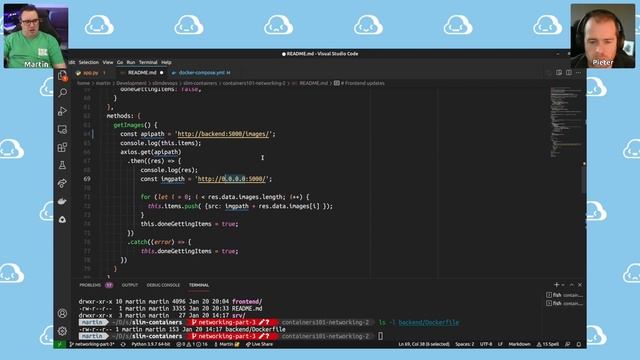
Task: Switch to the README.md editor tab
Action: (x=142, y=73)
